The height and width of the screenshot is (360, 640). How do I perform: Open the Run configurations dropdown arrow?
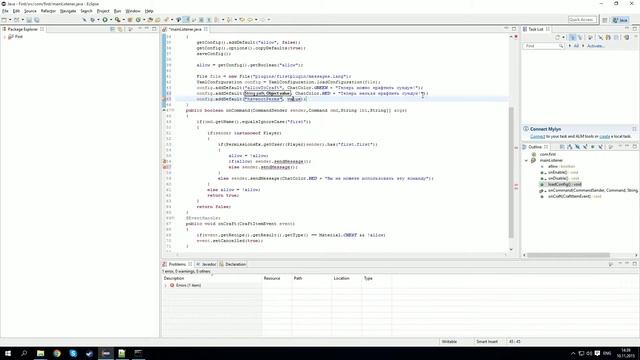pos(111,20)
